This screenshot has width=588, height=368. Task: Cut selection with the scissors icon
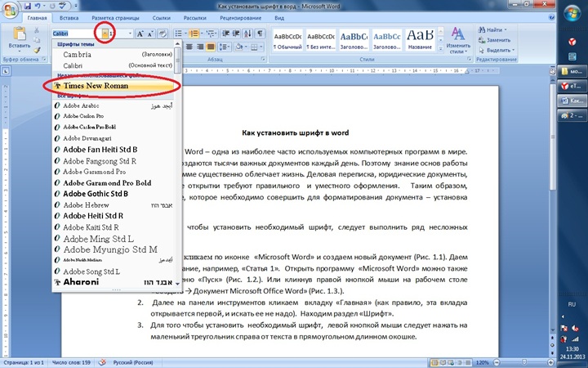[37, 30]
